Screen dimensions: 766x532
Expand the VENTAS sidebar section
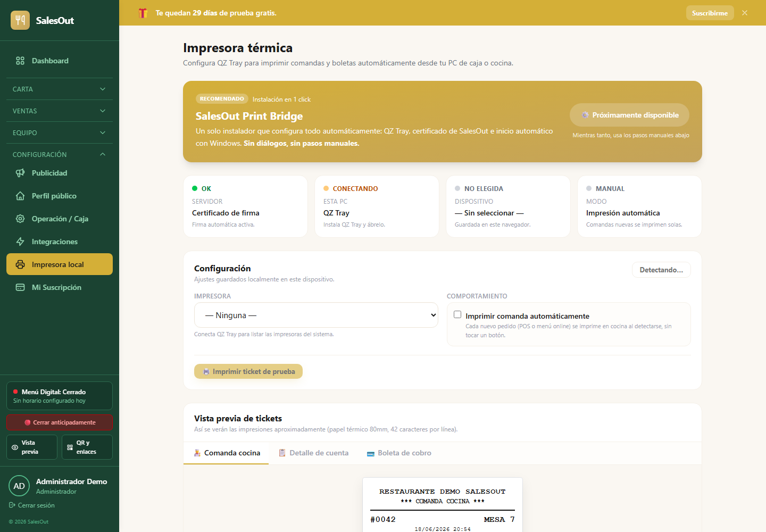click(x=60, y=111)
